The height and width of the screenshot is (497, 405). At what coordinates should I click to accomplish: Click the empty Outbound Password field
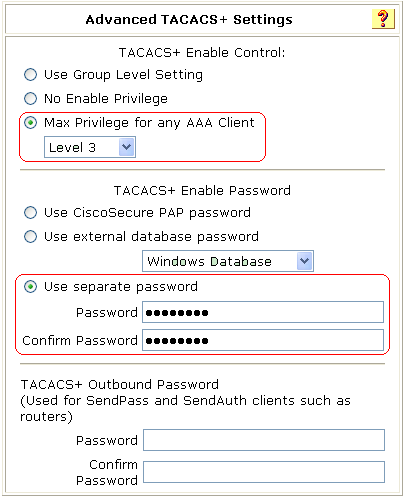click(x=264, y=440)
